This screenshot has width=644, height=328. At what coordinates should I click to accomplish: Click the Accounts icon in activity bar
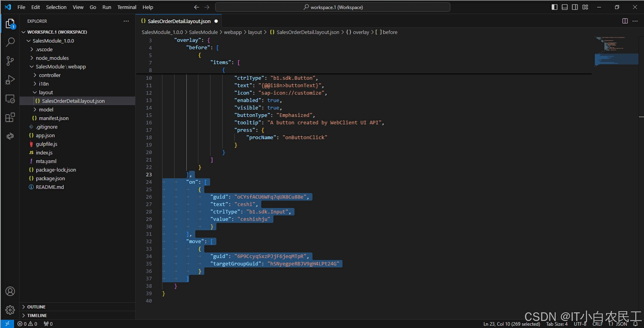point(10,291)
